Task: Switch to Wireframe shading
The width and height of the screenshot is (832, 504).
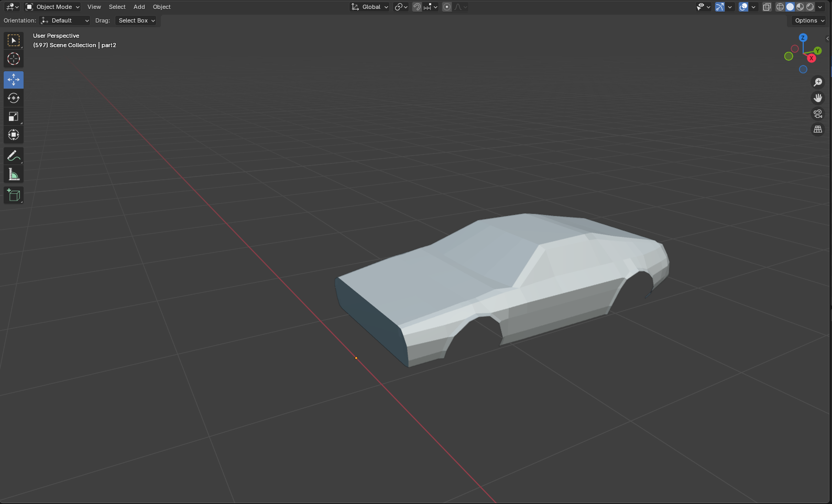Action: [x=780, y=7]
